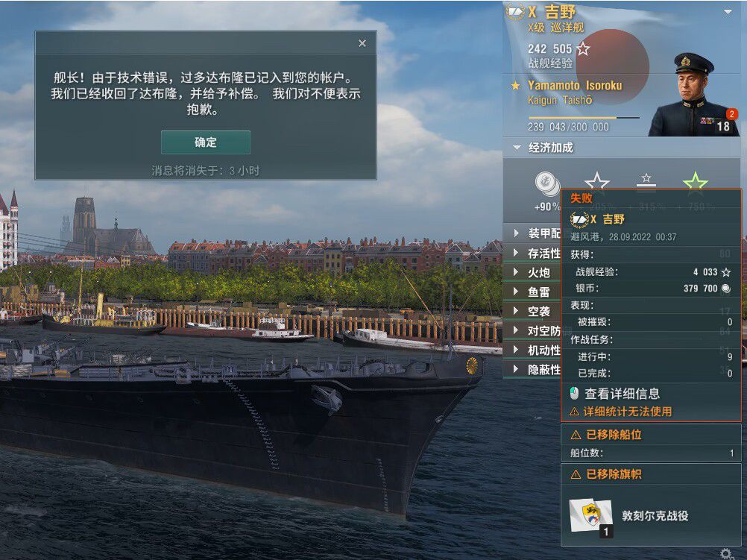747x560 pixels.
Task: Click the commander experience progress bar
Action: (584, 117)
